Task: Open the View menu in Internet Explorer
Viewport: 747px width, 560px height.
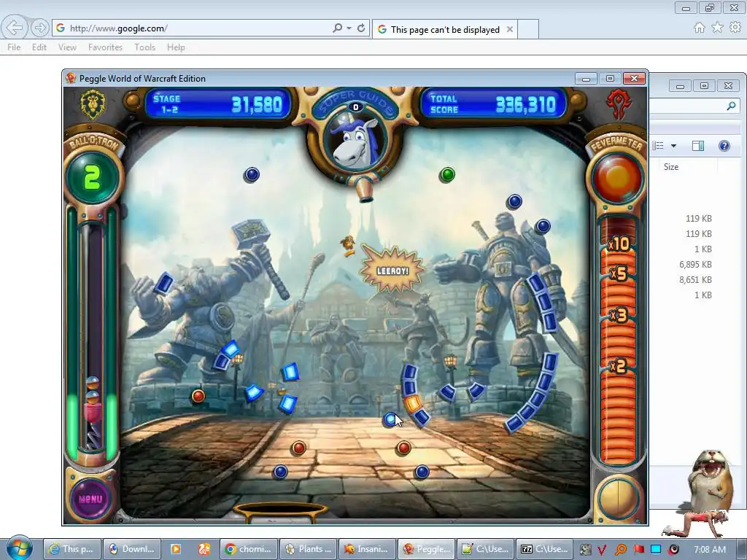Action: 67,47
